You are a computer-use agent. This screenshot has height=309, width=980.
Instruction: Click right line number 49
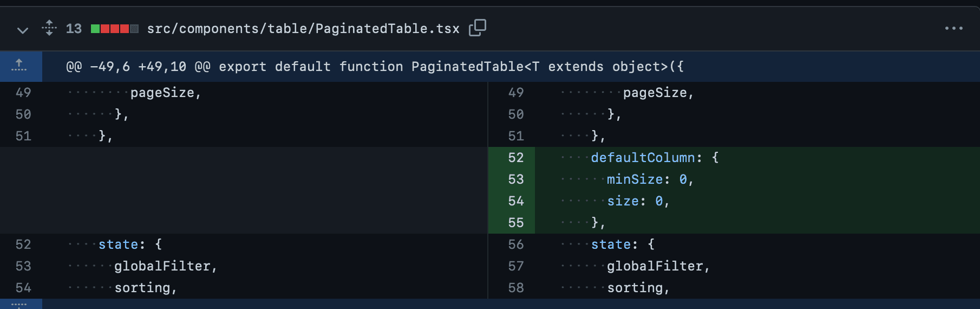tap(515, 93)
